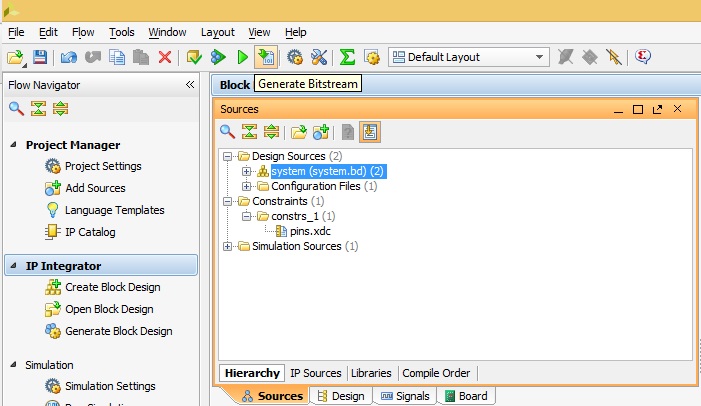The height and width of the screenshot is (406, 701).
Task: Collapse the Project Manager section
Action: pos(13,144)
